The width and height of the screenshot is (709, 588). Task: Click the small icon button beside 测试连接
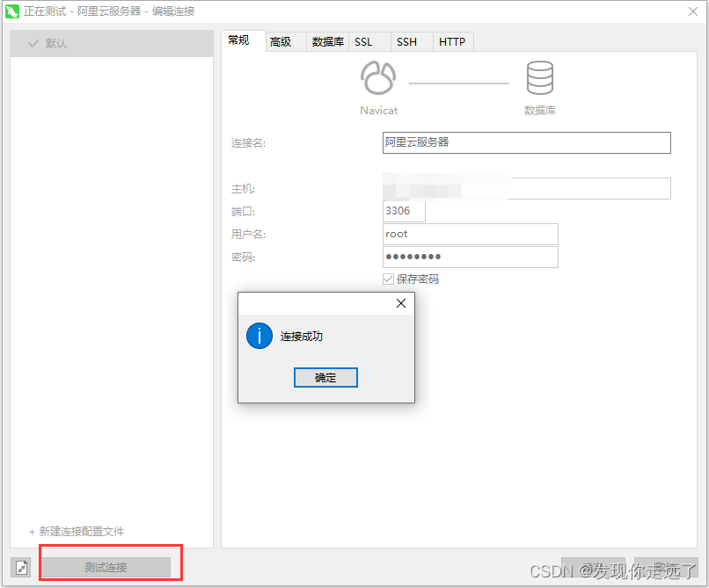[x=21, y=567]
